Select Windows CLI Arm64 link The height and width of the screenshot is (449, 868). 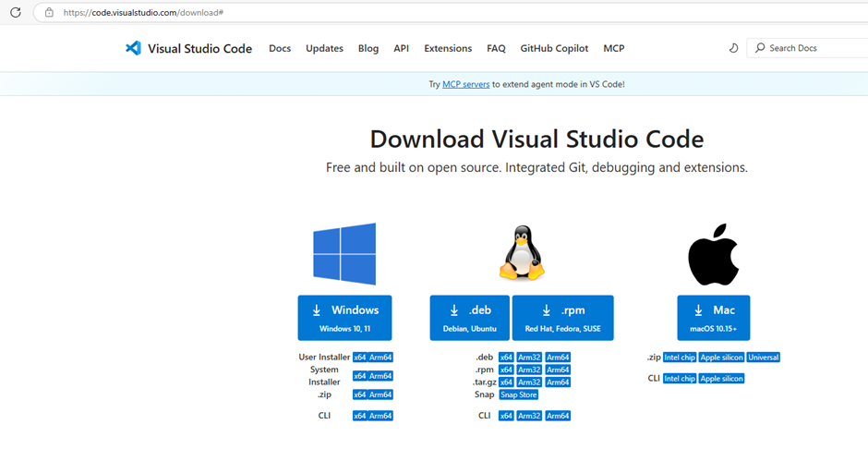point(380,416)
